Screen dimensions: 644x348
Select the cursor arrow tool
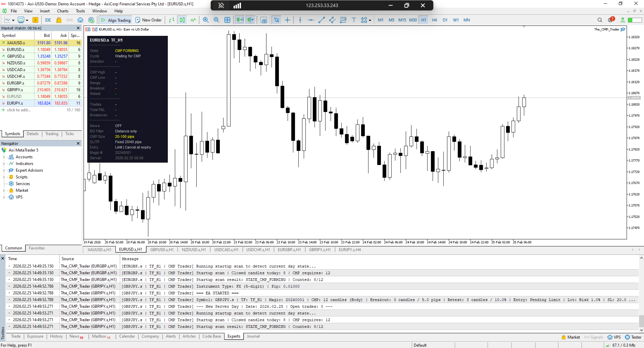tap(277, 20)
